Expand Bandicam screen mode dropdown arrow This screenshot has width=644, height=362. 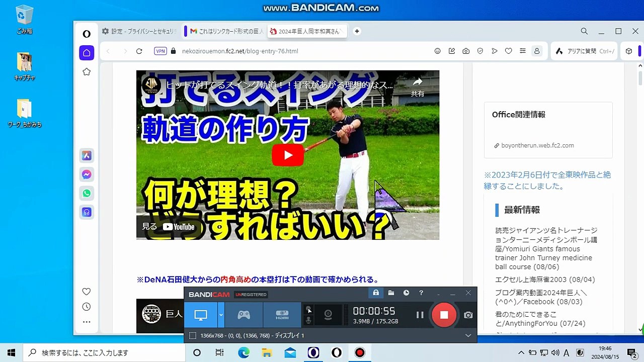(221, 315)
